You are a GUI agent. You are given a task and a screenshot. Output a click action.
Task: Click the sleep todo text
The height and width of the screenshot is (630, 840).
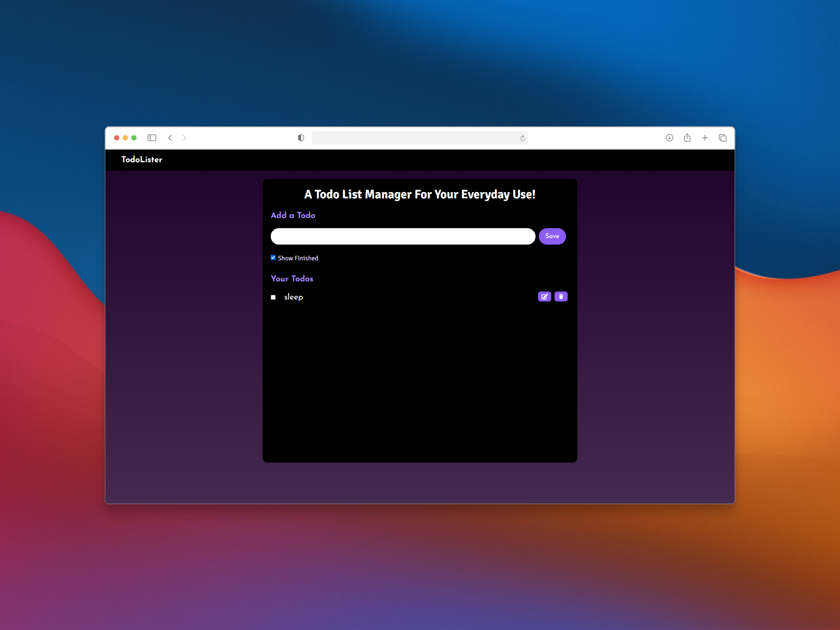[x=293, y=297]
